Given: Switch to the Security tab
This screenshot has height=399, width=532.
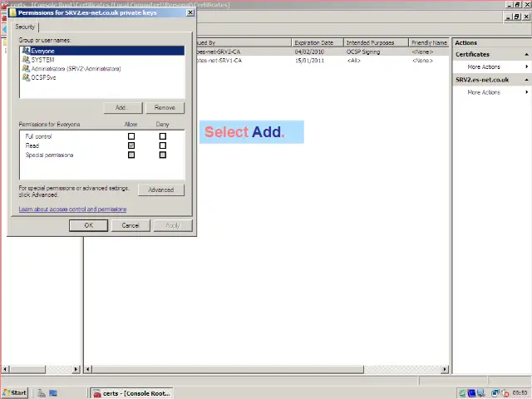Looking at the screenshot, I should pos(25,27).
